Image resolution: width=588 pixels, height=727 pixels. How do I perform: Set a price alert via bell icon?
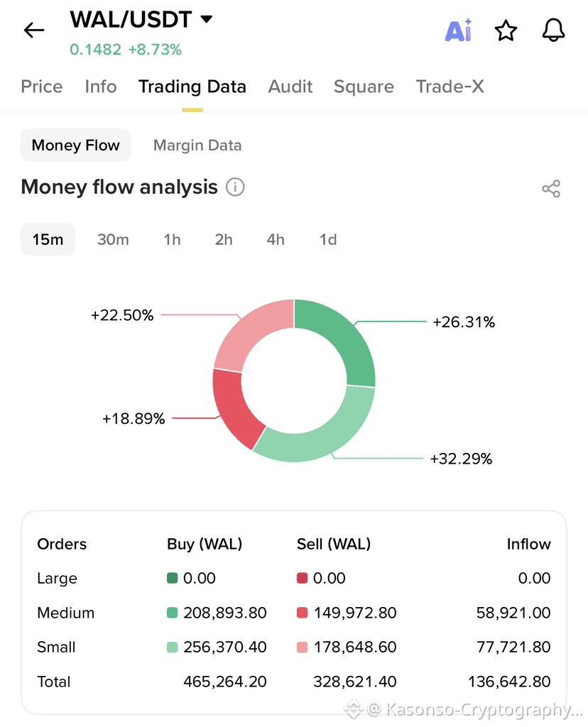click(x=553, y=31)
